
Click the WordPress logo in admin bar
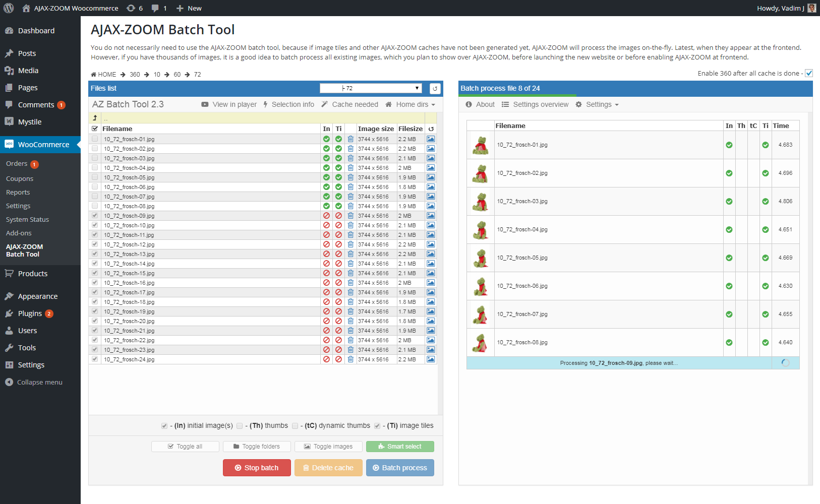pos(9,8)
